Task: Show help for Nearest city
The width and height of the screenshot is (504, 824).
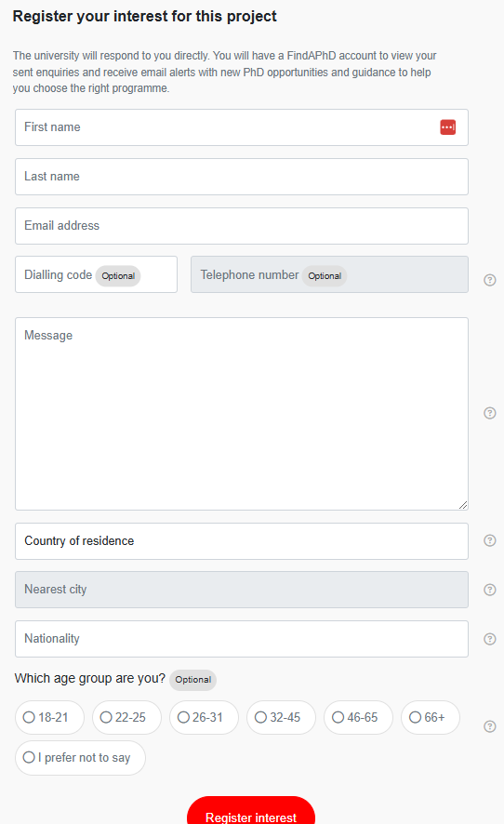Action: coord(490,590)
